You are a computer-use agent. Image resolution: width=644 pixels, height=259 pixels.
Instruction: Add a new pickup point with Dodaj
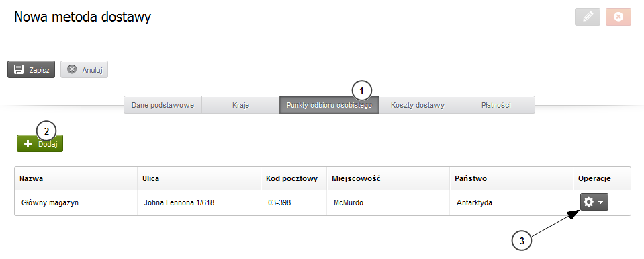pos(40,144)
